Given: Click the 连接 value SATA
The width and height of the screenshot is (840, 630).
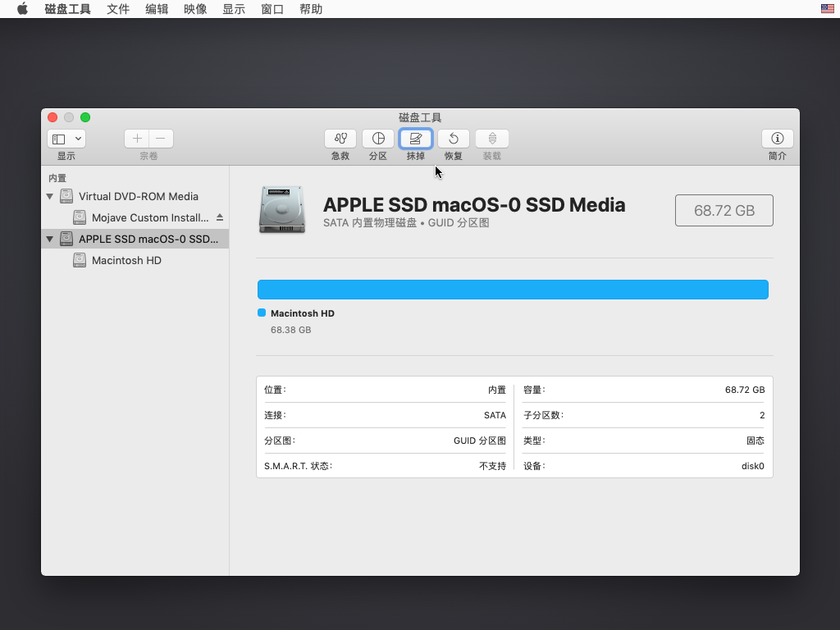Looking at the screenshot, I should [495, 415].
